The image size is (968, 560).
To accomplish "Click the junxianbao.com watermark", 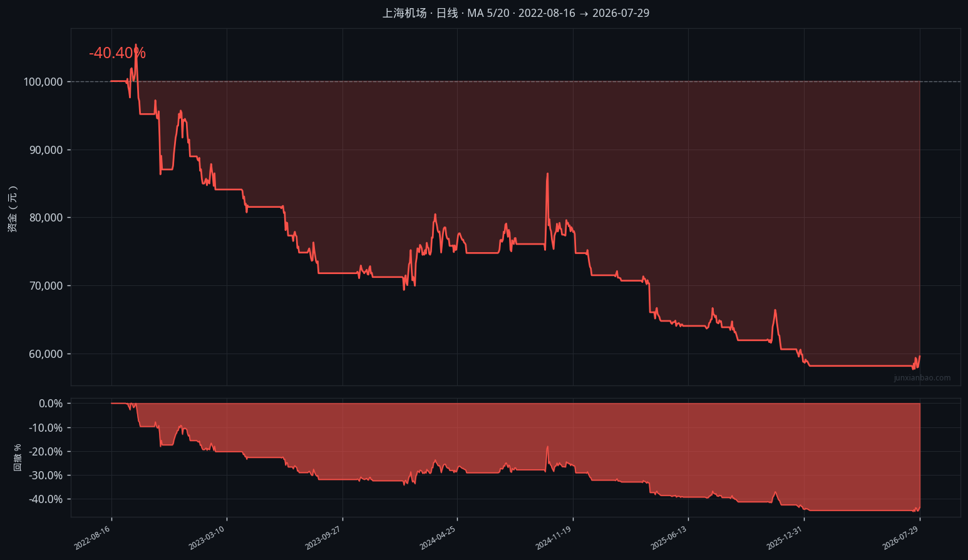I will click(x=922, y=378).
